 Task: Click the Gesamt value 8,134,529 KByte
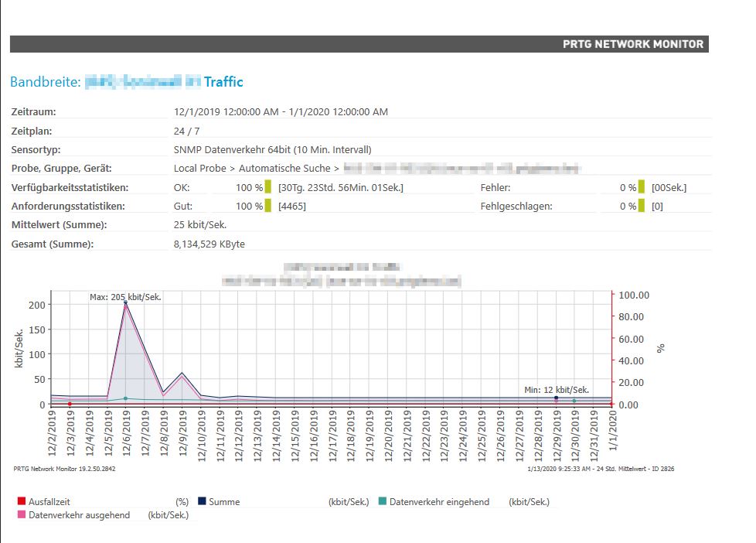209,244
